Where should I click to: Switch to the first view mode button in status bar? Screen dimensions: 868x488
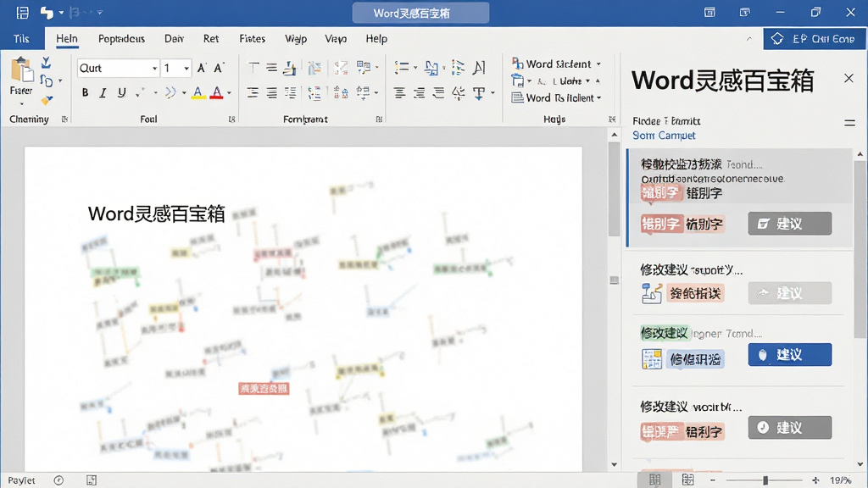pyautogui.click(x=655, y=480)
